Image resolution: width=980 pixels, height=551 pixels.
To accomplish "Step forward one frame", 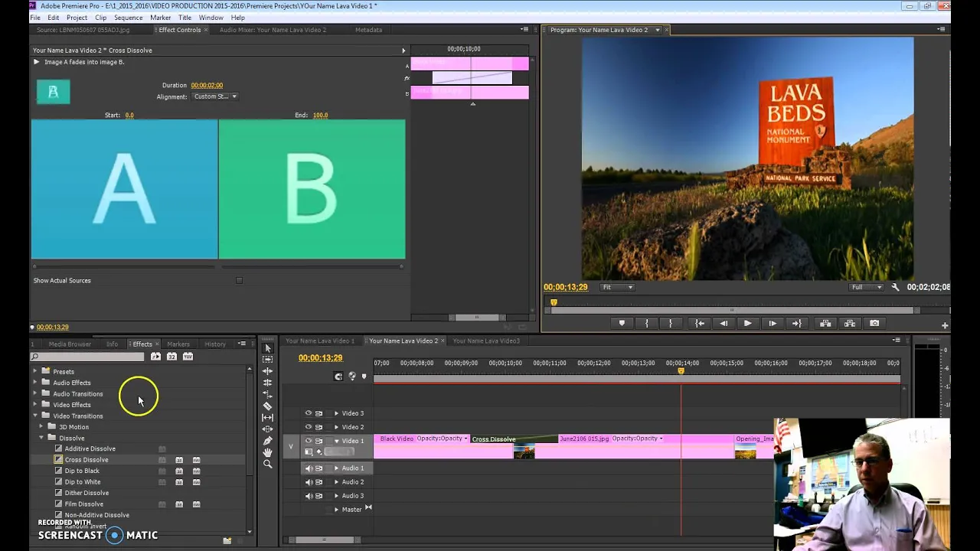I will 773,324.
